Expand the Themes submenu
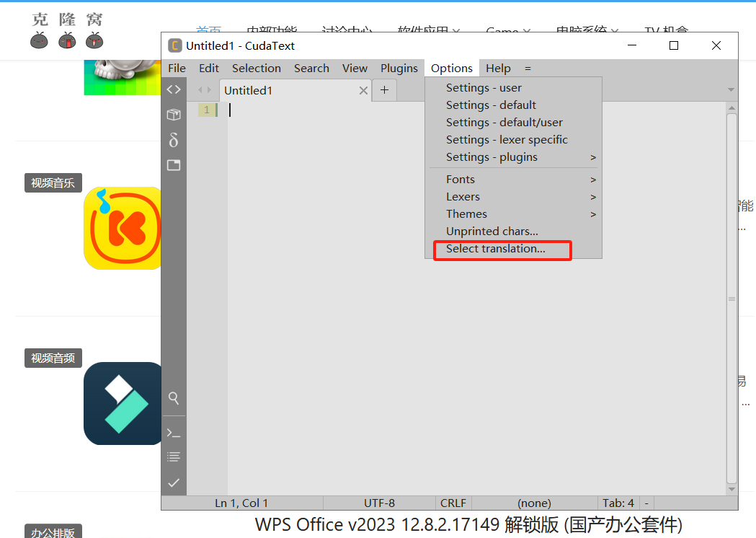Screen dimensions: 756x538 [x=513, y=214]
